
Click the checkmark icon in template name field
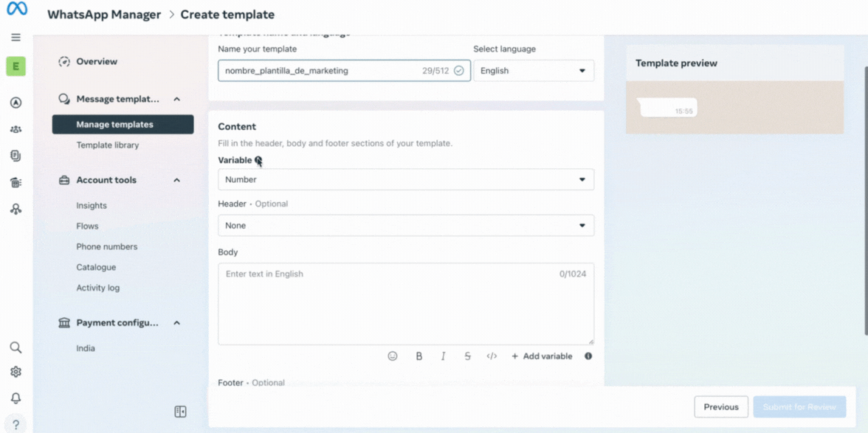pyautogui.click(x=459, y=71)
